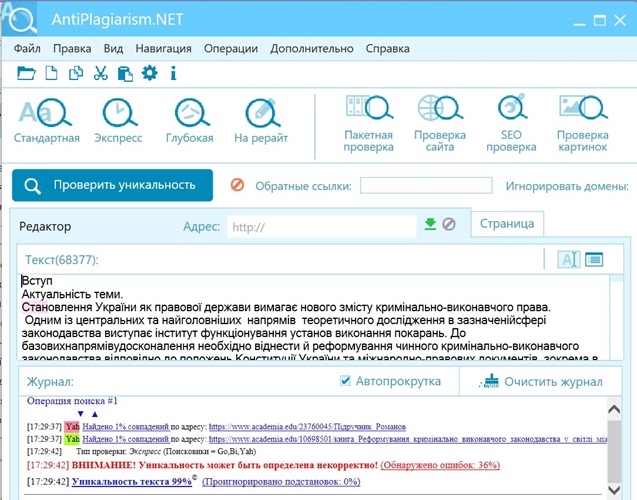The width and height of the screenshot is (637, 500).
Task: Open the Операции menu
Action: [231, 49]
